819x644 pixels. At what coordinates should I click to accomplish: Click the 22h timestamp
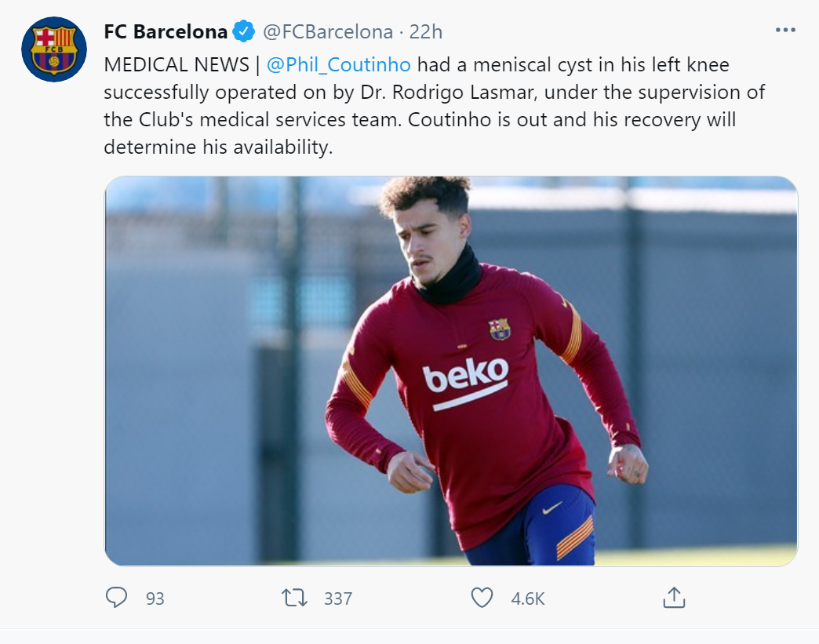(426, 32)
